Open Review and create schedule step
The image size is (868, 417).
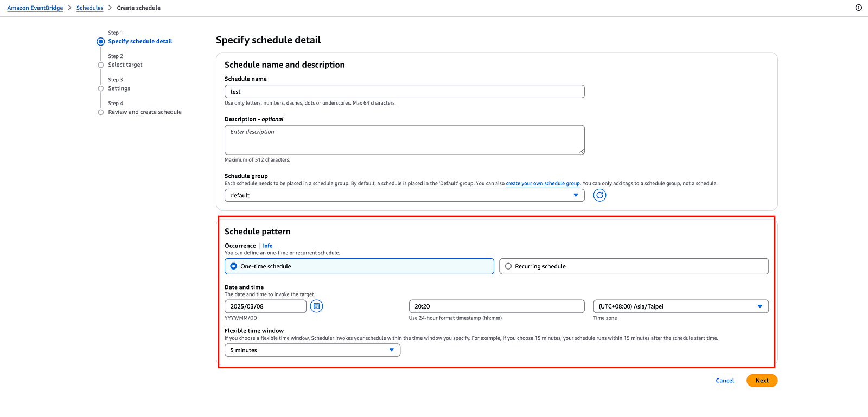pyautogui.click(x=144, y=112)
